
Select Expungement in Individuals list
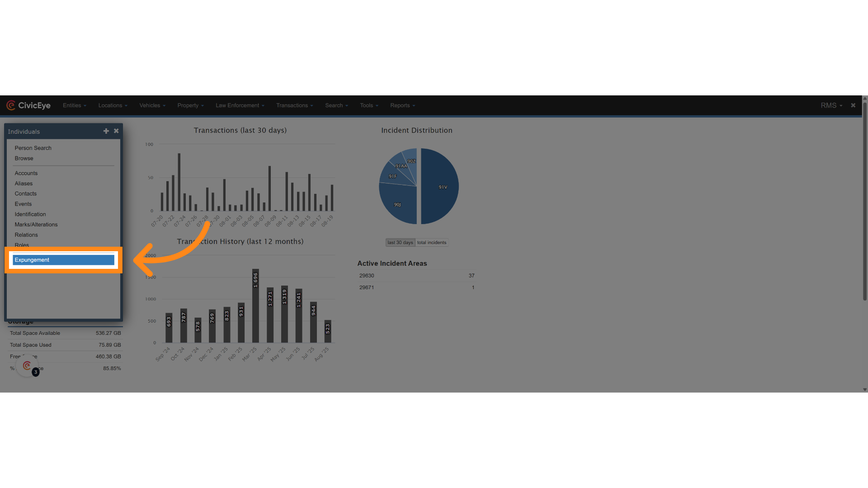click(x=63, y=260)
